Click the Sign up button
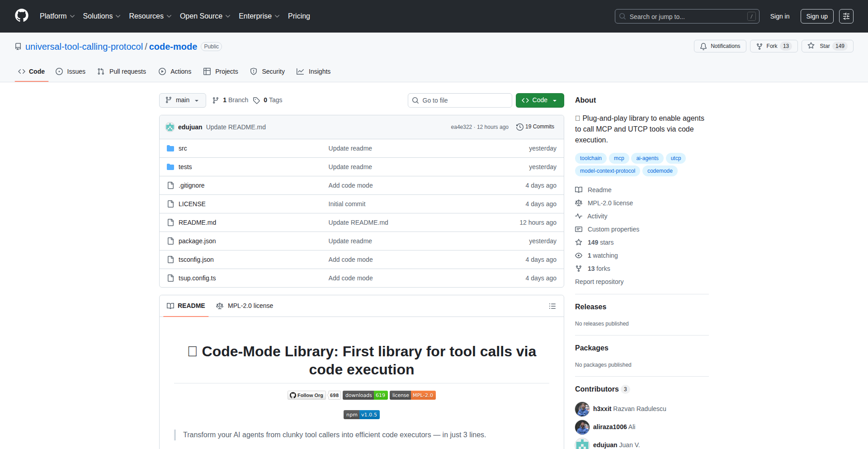 (816, 16)
